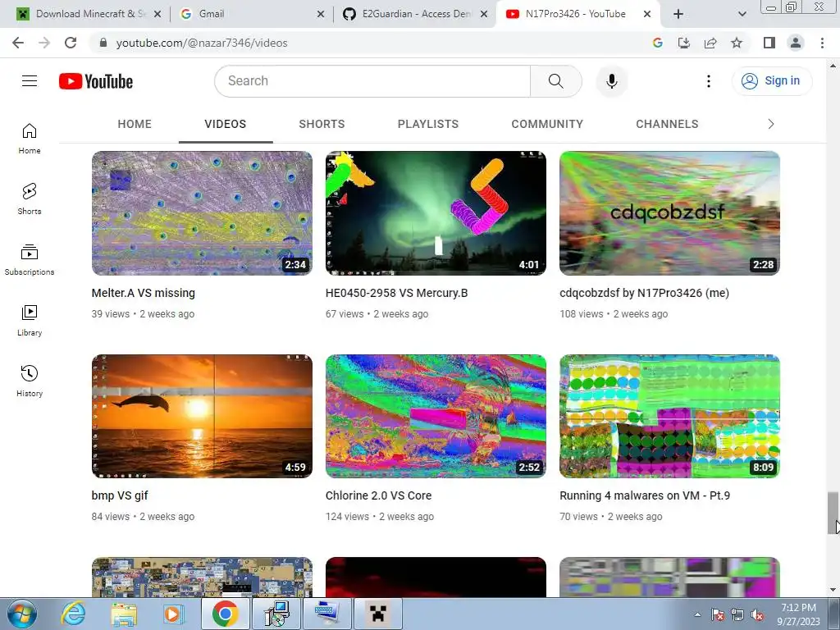Viewport: 840px width, 630px height.
Task: Open a new browser tab
Action: 678,14
